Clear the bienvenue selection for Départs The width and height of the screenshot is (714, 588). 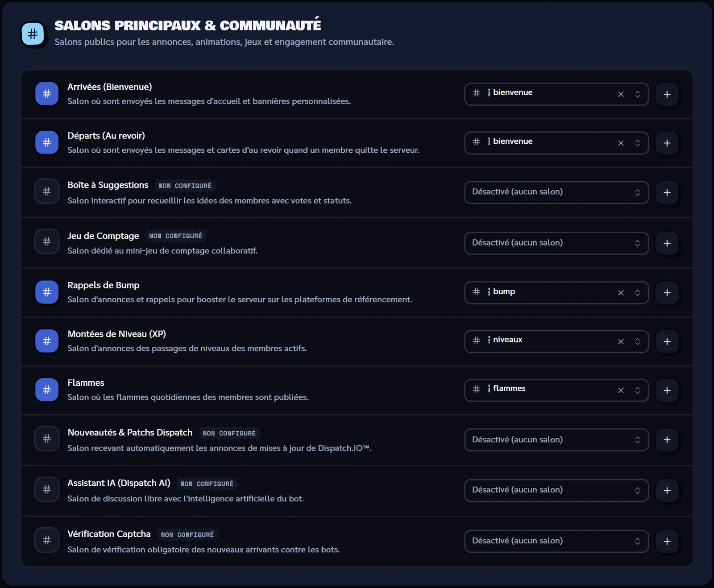[621, 143]
